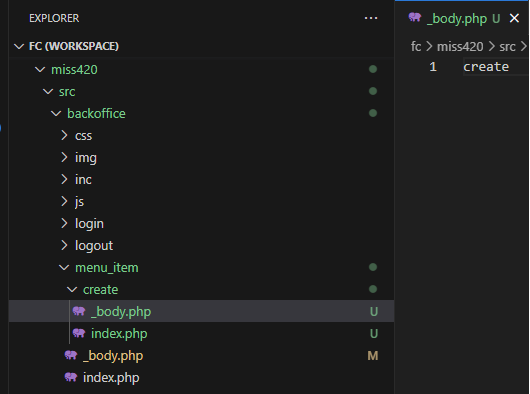This screenshot has width=530, height=394.
Task: Click the U badge on create's _body.php
Action: (x=374, y=312)
